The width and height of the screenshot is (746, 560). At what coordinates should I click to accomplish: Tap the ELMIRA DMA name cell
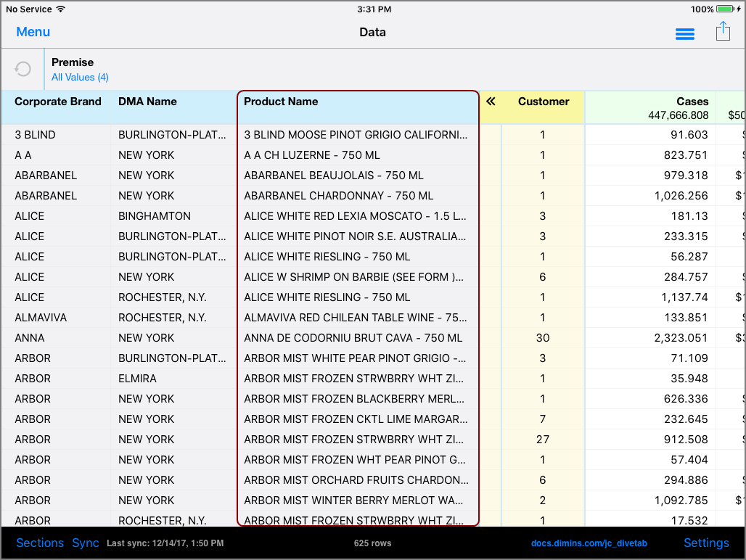click(137, 379)
